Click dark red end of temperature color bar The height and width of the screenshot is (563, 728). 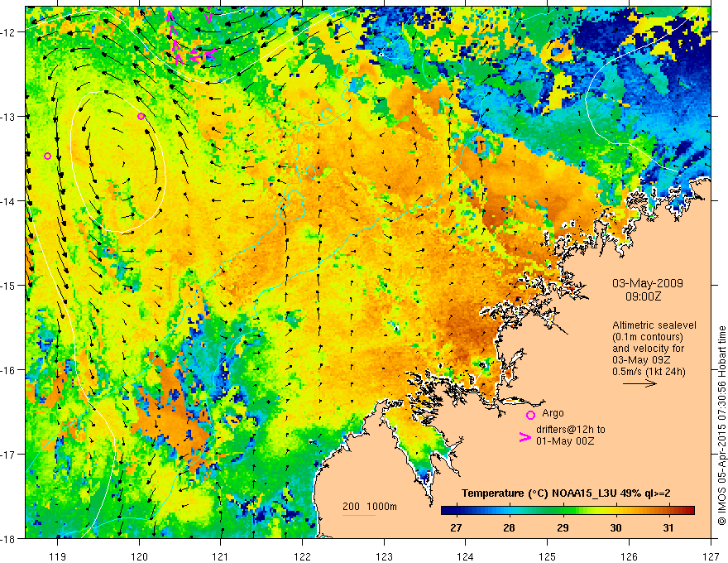point(689,511)
